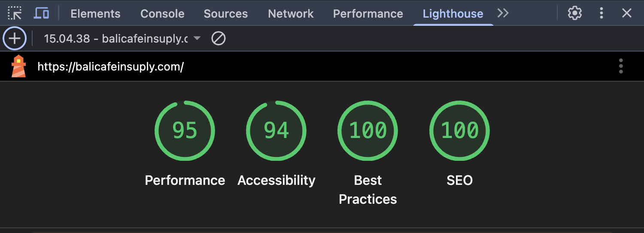Show more DevTools tabs chevron

tap(503, 13)
